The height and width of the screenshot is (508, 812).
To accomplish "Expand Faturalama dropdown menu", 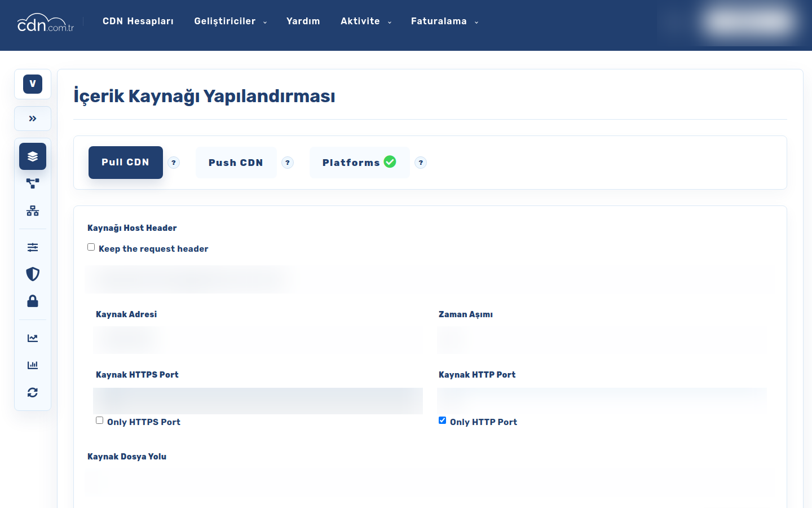I will click(444, 21).
